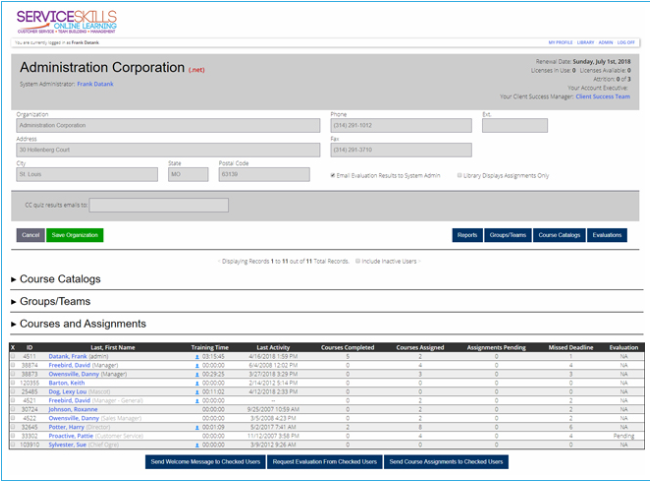Tick the checkbox for Johnson, Roxanne
This screenshot has height=481, width=650.
(x=13, y=409)
